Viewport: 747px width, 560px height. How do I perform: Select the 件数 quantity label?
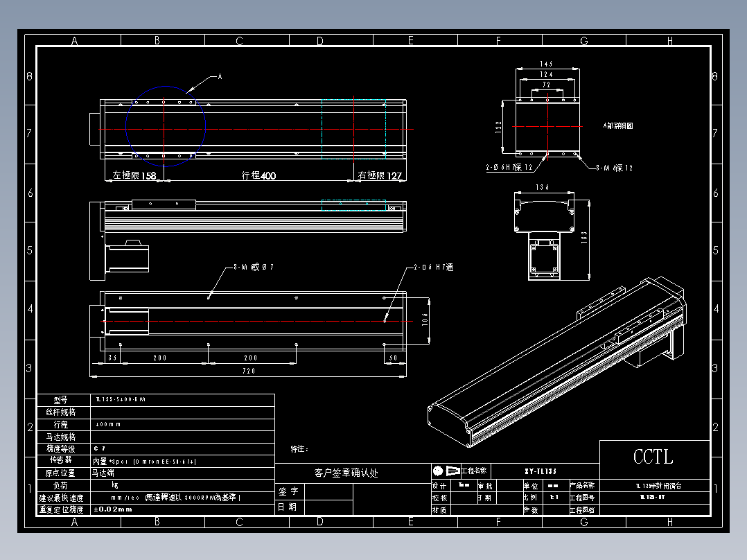pos(530,510)
